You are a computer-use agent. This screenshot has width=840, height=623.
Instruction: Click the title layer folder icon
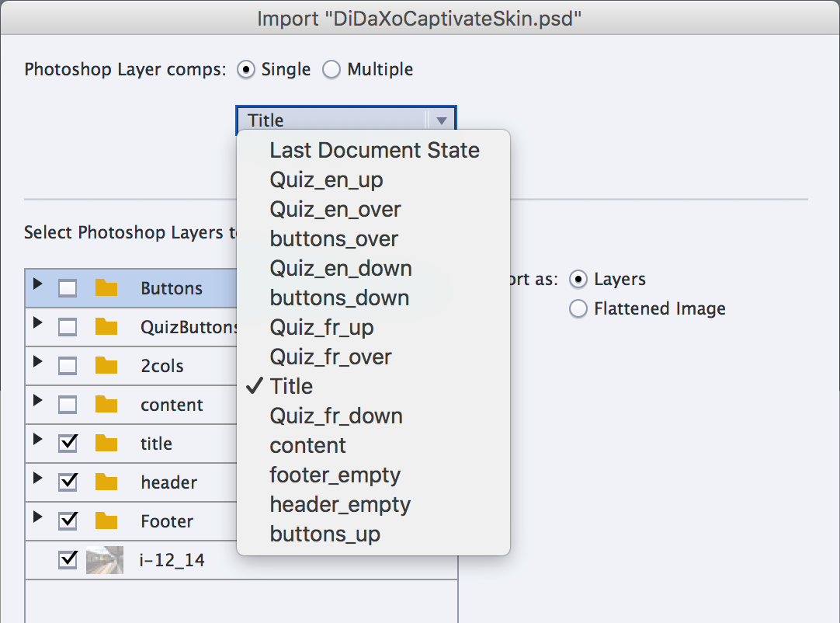click(106, 444)
